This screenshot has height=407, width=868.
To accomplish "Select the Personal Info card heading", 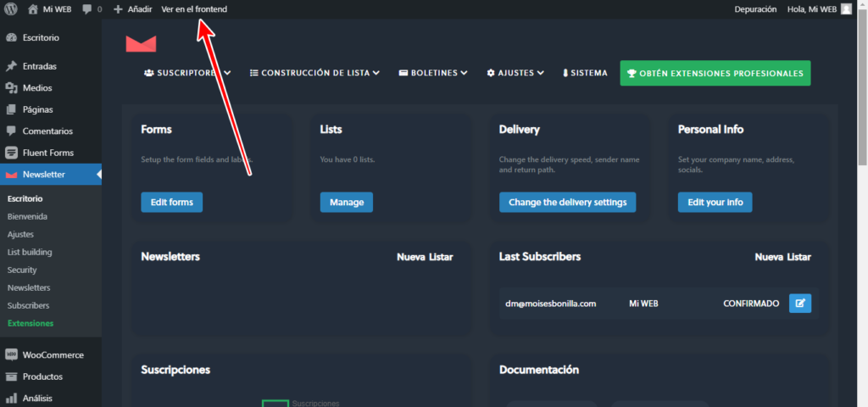I will (x=711, y=130).
